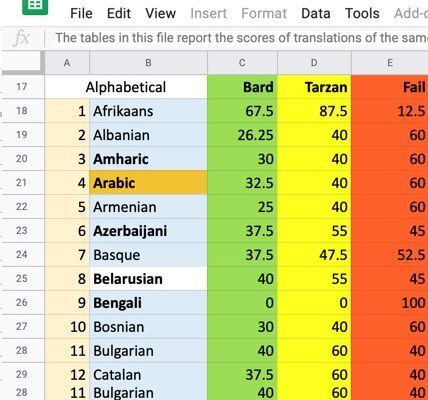The height and width of the screenshot is (400, 428).
Task: Select row 21 header
Action: 23,182
